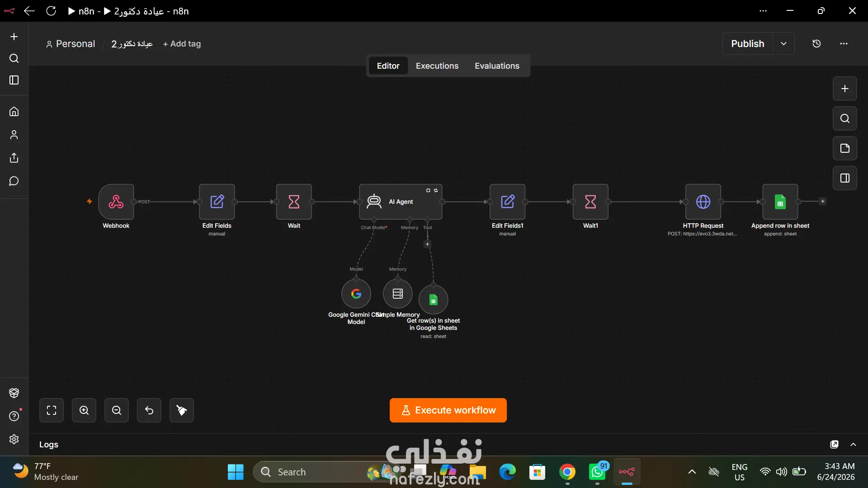Open Microsoft Edge from the taskbar

tap(507, 472)
